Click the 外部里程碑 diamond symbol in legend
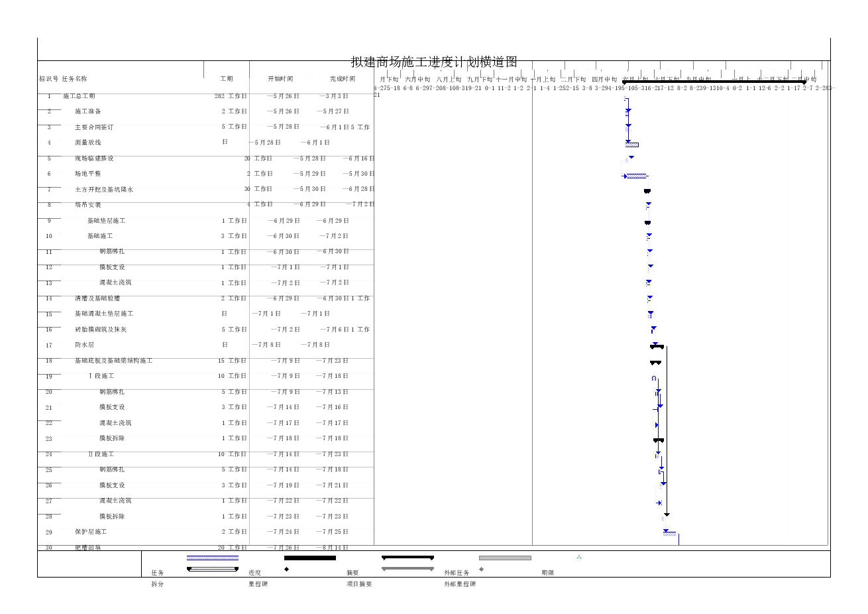Image resolution: width=868 pixels, height=614 pixels. coord(482,569)
